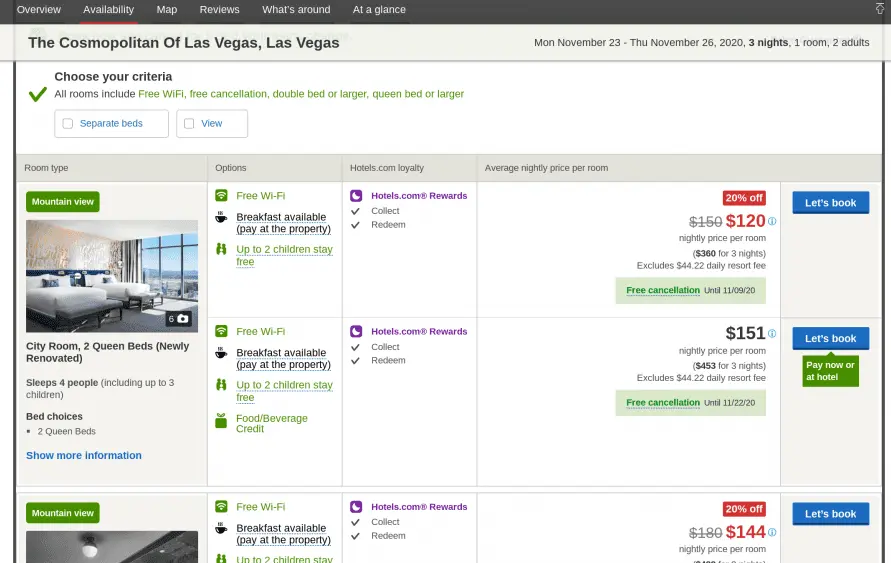The width and height of the screenshot is (891, 563).
Task: Click the children stay free icon in the $120 option
Action: tap(221, 249)
